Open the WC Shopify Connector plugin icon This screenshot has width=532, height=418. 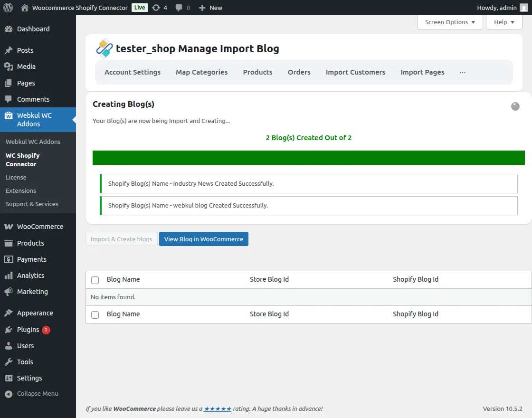[x=104, y=48]
